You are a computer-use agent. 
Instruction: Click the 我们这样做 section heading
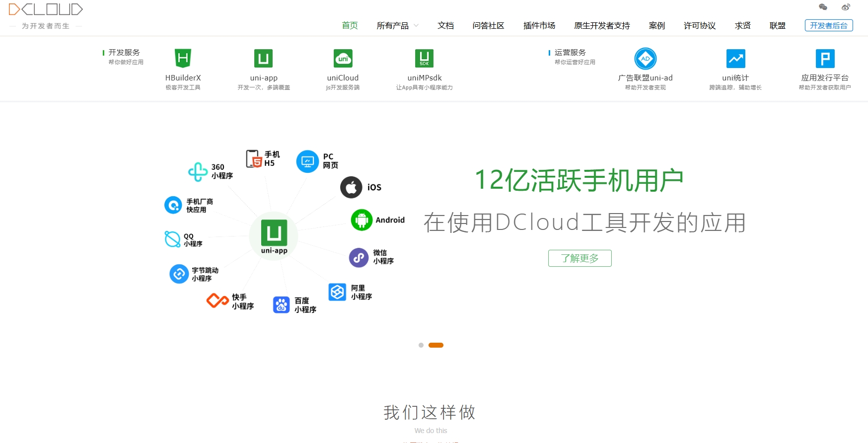tap(430, 412)
